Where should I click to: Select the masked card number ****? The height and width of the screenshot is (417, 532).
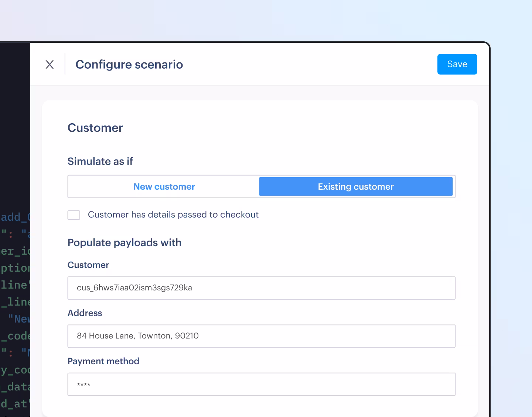[x=83, y=384]
